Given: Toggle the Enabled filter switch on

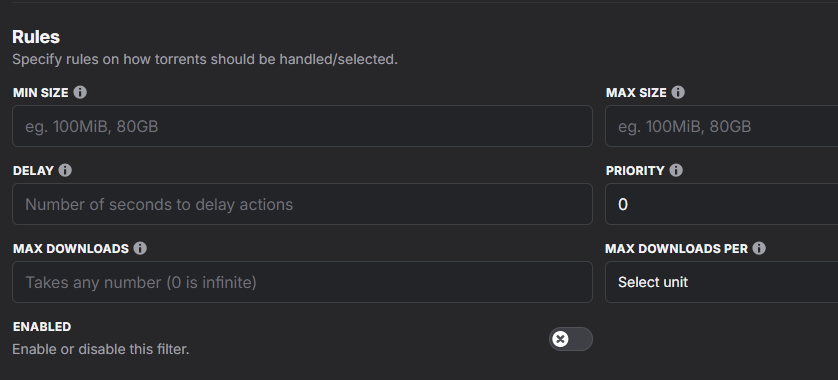Looking at the screenshot, I should point(570,339).
